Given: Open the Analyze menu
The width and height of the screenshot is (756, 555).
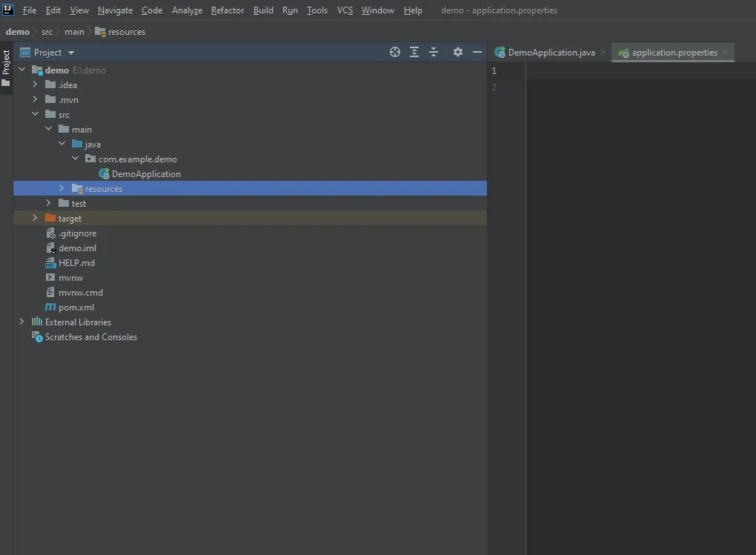Looking at the screenshot, I should coord(187,10).
